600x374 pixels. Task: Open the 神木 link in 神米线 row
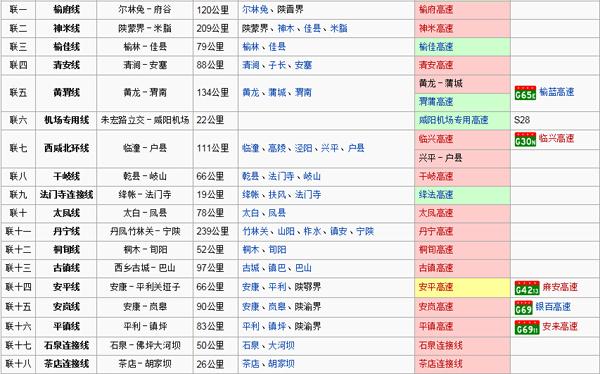(x=286, y=28)
